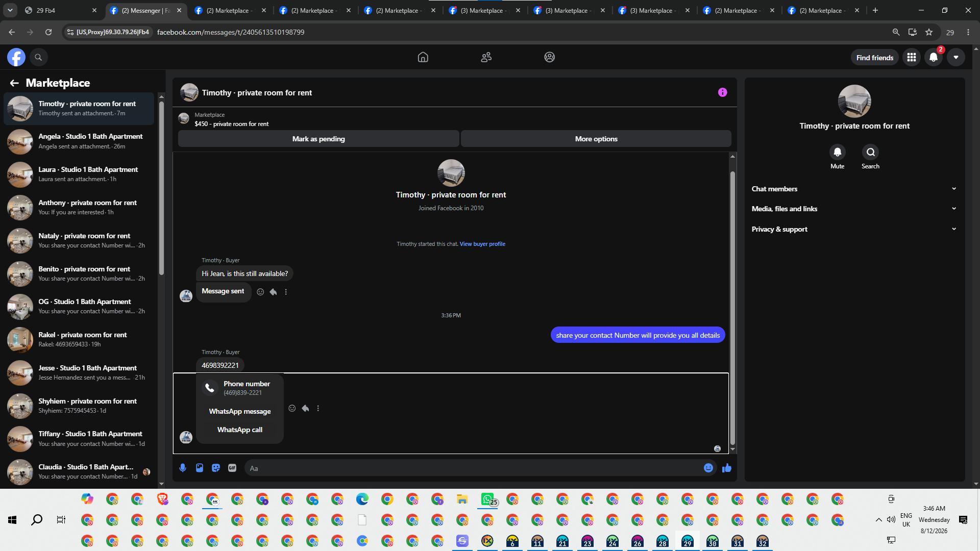Click the conversation list scrollbar
Image resolution: width=980 pixels, height=551 pixels.
click(x=161, y=188)
